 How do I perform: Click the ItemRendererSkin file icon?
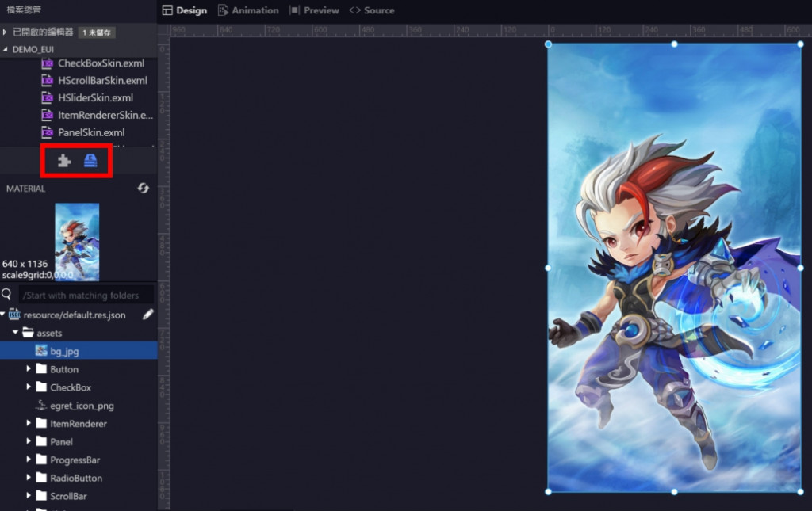pyautogui.click(x=47, y=115)
